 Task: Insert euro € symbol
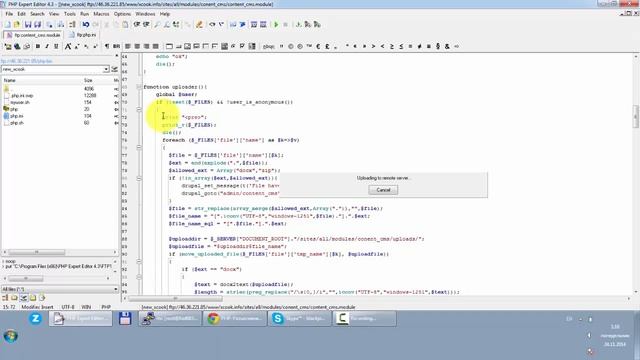[318, 47]
